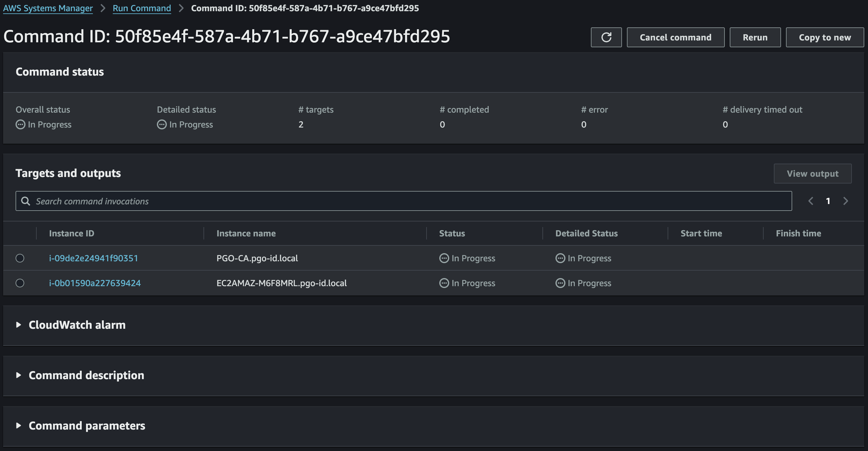Select the radio button for instance i-0b01590a227639424
The height and width of the screenshot is (451, 868).
(x=20, y=283)
